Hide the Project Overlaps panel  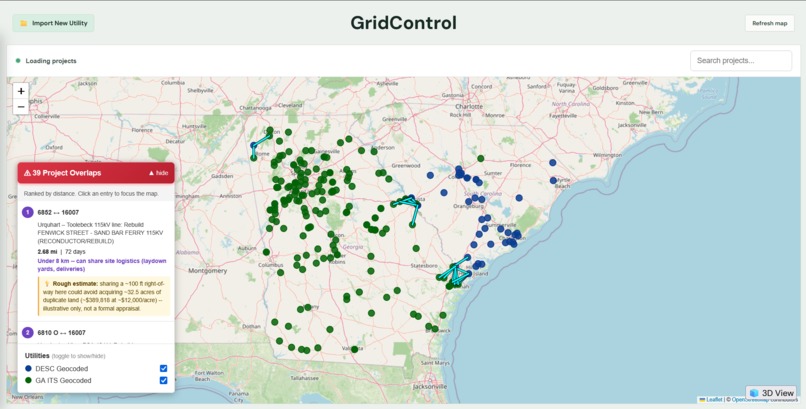coord(158,173)
